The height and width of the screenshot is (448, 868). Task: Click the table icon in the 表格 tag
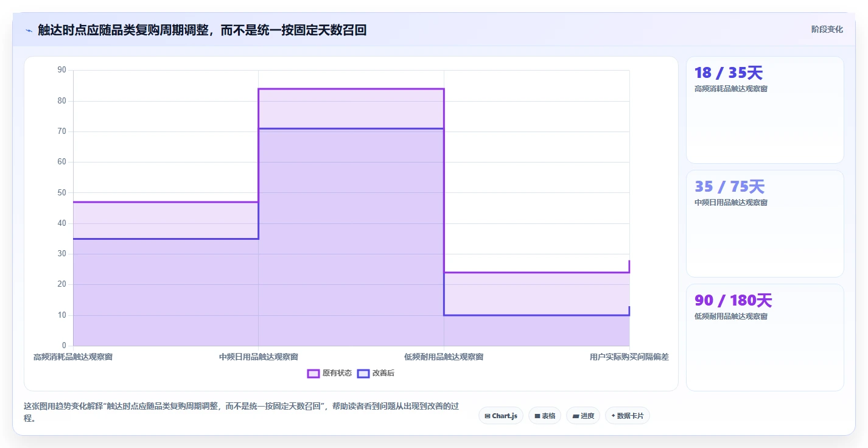537,416
